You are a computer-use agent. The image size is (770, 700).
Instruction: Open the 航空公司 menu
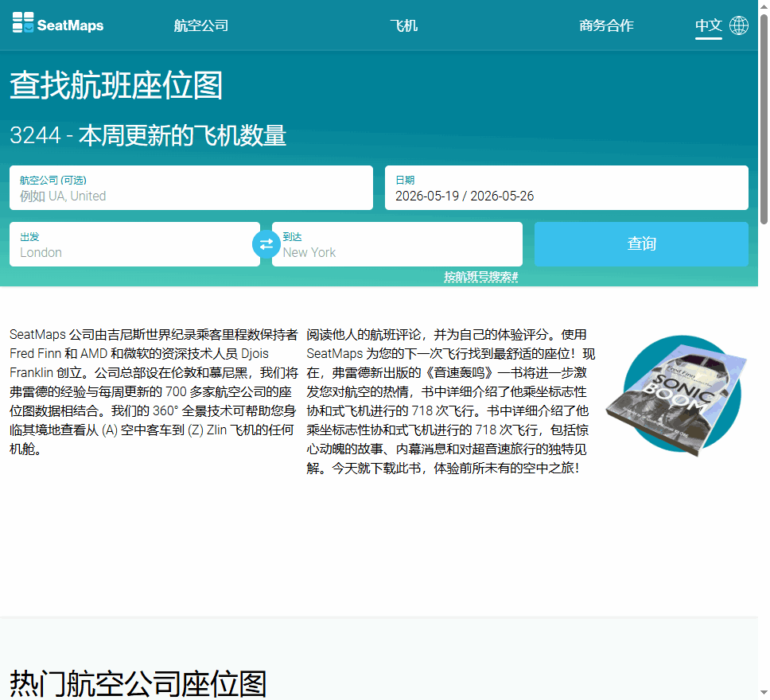pos(200,25)
